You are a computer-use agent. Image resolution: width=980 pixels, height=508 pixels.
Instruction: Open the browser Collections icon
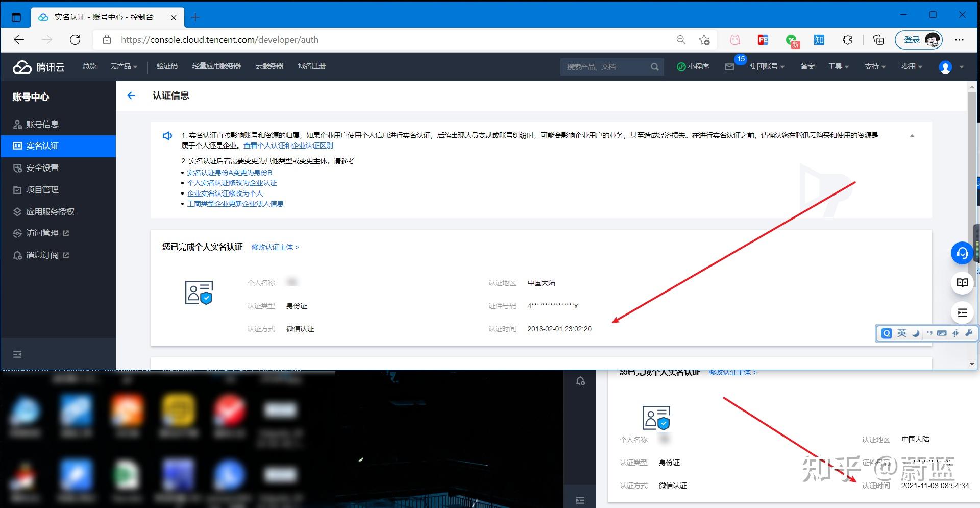click(878, 40)
